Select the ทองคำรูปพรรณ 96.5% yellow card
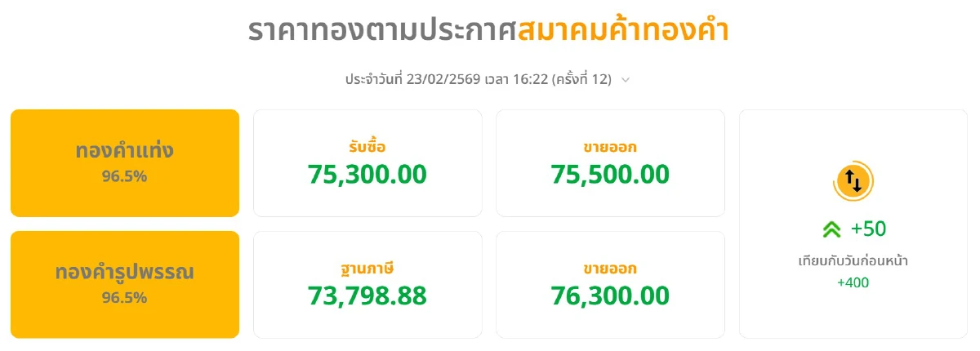The height and width of the screenshot is (351, 980). pos(125,284)
